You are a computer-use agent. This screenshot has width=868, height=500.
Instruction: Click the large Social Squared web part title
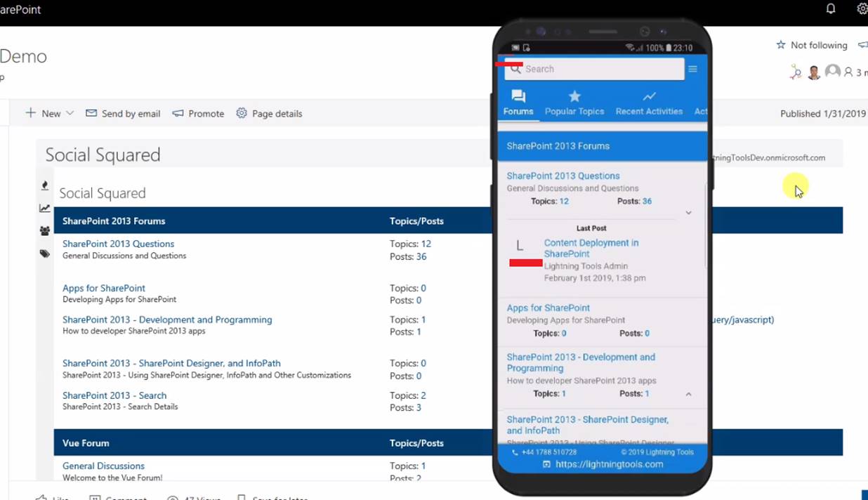103,154
